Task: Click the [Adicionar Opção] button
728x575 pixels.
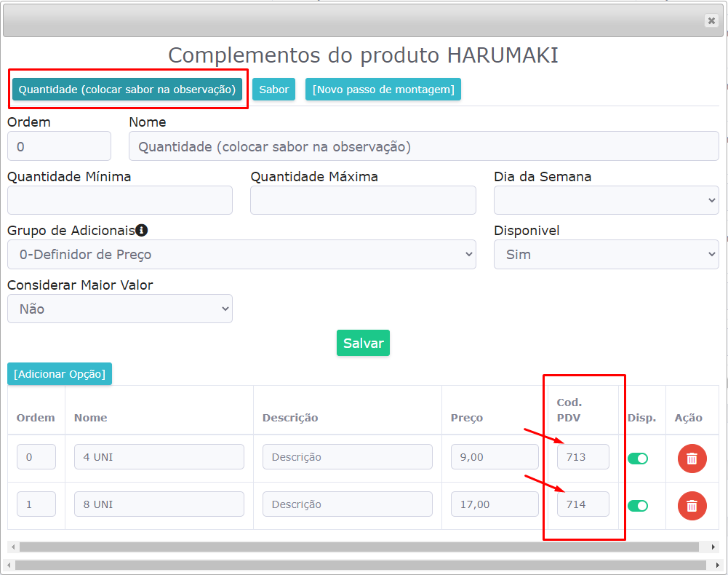Action: 60,373
